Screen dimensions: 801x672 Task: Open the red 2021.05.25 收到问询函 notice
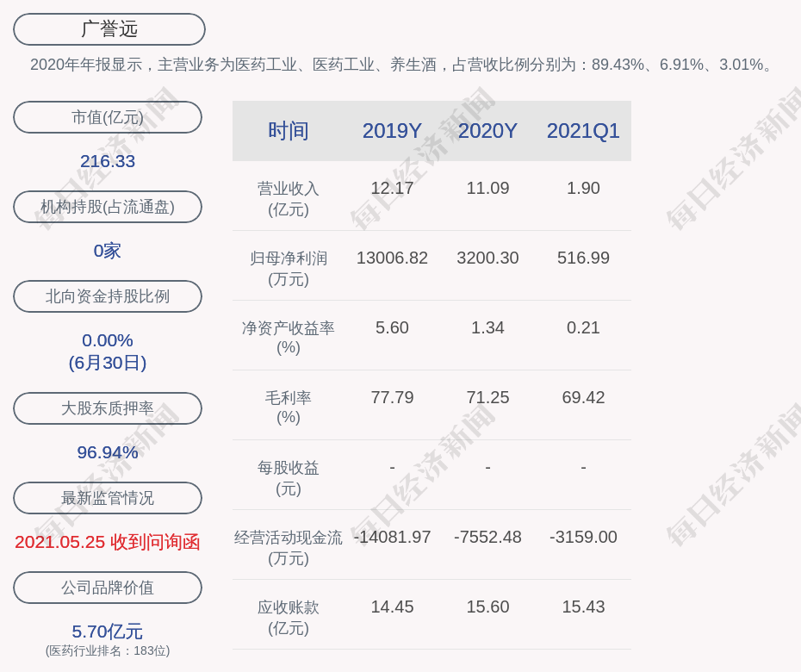pyautogui.click(x=108, y=542)
